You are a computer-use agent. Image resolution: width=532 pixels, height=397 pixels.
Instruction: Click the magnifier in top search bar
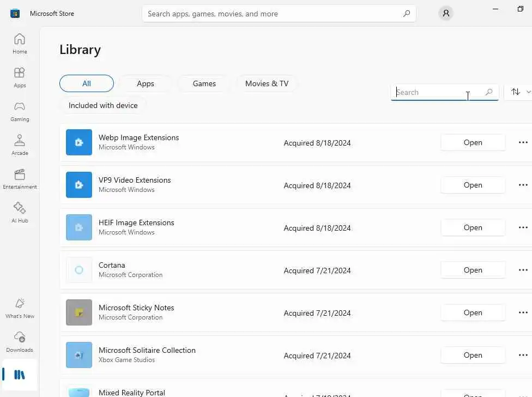[x=407, y=14]
